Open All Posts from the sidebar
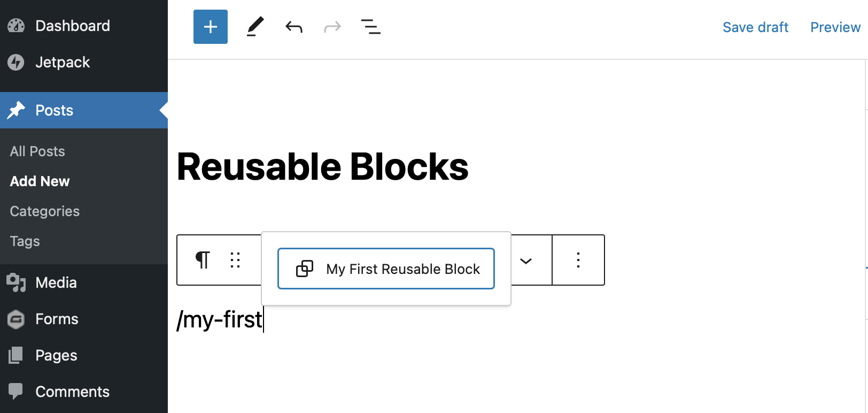The image size is (868, 413). pyautogui.click(x=37, y=151)
